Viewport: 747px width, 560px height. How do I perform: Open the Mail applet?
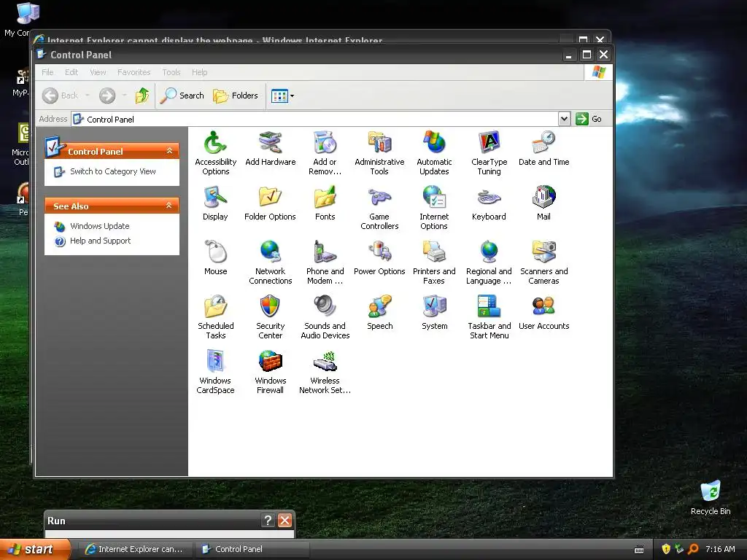[x=543, y=203]
